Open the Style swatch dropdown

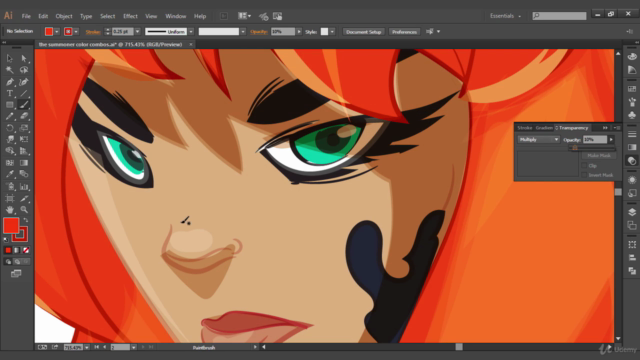[x=332, y=31]
